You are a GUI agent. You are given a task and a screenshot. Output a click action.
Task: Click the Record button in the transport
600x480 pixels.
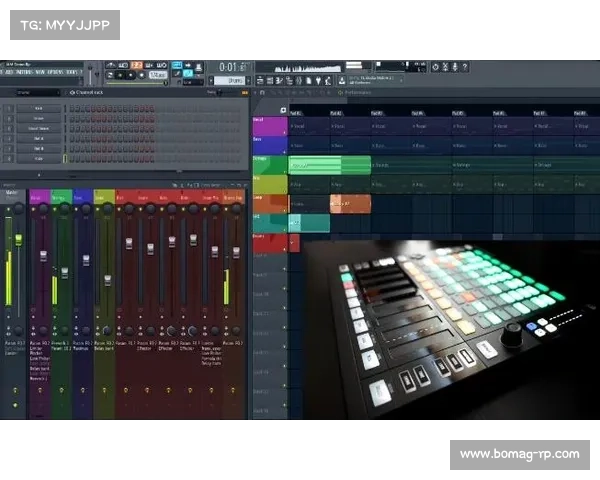[140, 74]
